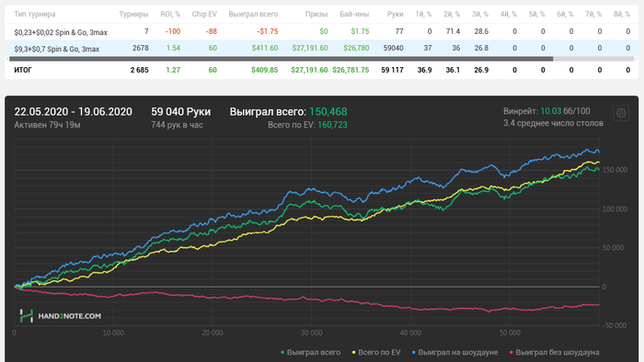Sort by '4й, %' column header
This screenshot has width=644, height=362.
point(509,14)
